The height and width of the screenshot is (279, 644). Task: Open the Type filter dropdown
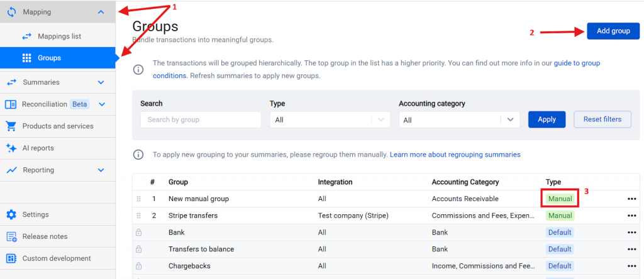click(330, 120)
